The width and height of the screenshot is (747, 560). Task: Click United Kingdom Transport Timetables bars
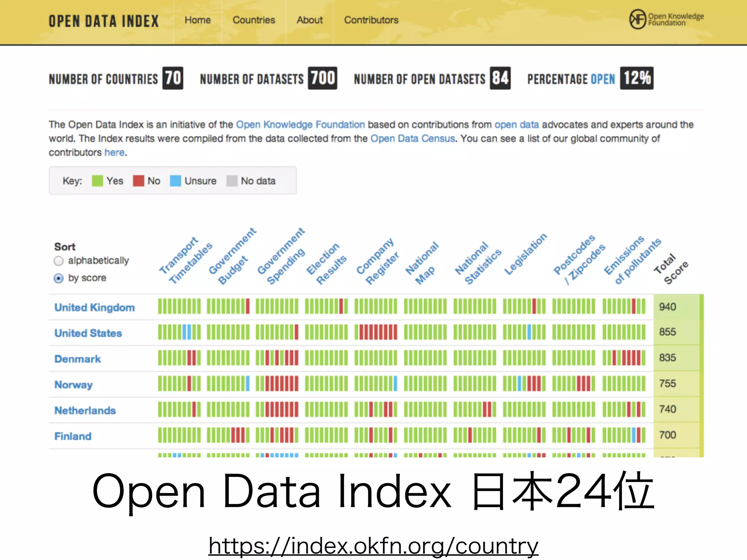pos(179,306)
